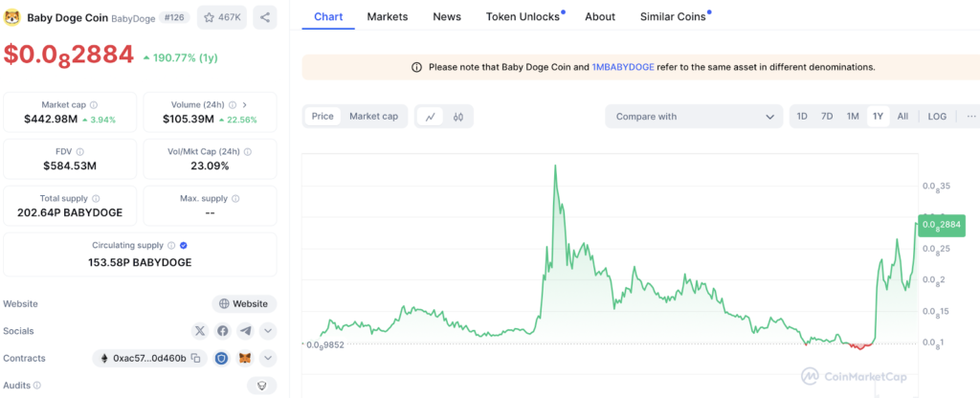980x398 pixels.
Task: Open the 1MBABYDOGE link in notice
Action: 623,67
